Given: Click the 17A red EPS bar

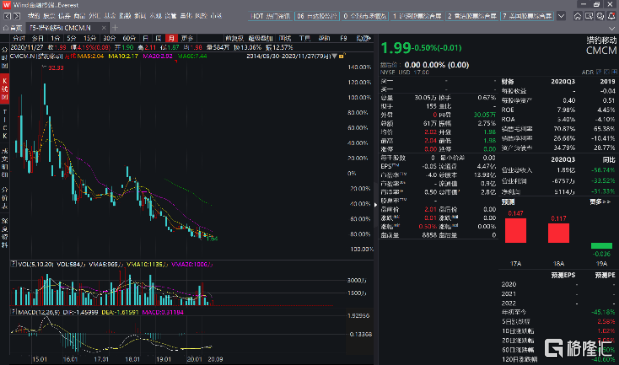Looking at the screenshot, I should point(516,230).
